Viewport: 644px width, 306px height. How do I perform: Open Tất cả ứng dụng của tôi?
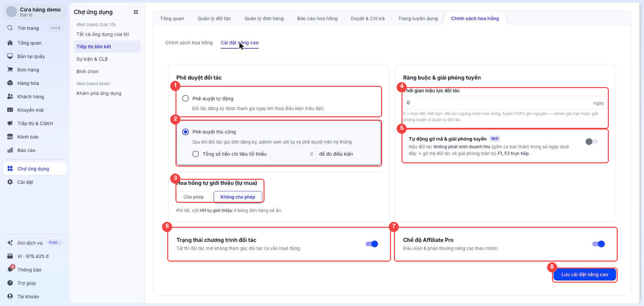click(x=103, y=34)
